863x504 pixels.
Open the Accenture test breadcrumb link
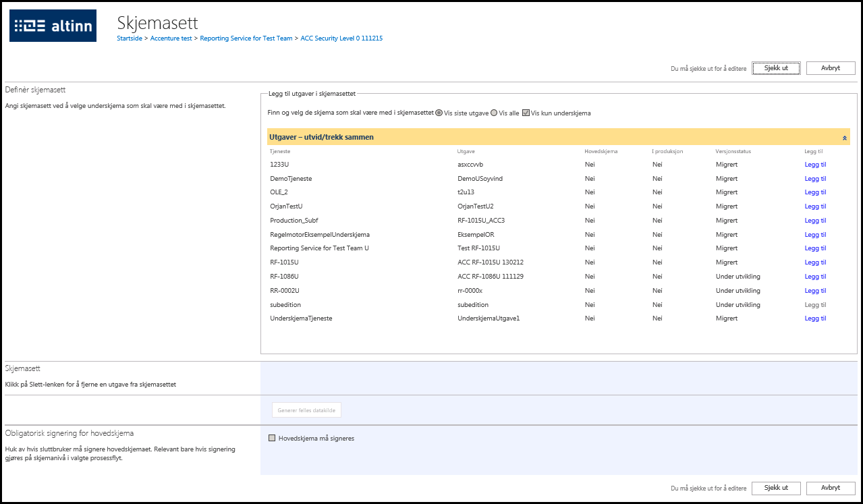point(171,38)
